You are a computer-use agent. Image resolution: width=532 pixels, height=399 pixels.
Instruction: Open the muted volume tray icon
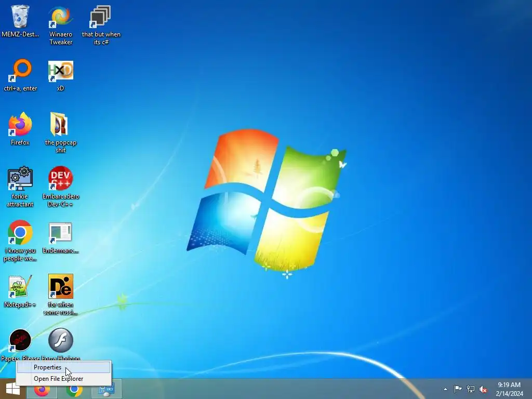[483, 390]
